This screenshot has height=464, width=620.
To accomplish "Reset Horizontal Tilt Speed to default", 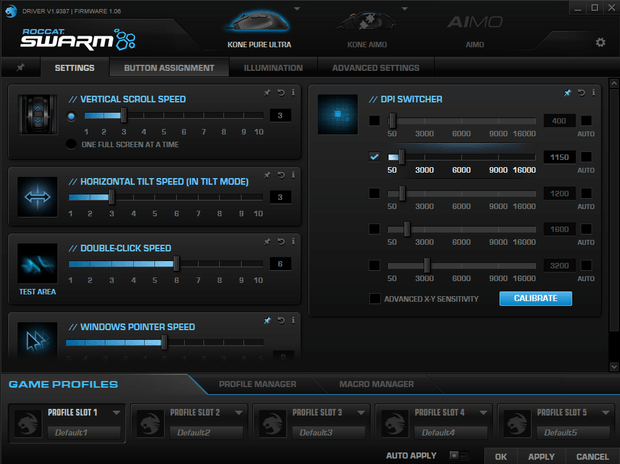I will pos(281,175).
